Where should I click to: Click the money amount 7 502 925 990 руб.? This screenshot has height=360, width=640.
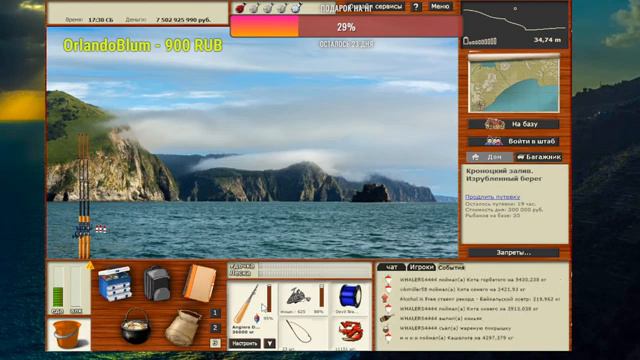(x=183, y=20)
